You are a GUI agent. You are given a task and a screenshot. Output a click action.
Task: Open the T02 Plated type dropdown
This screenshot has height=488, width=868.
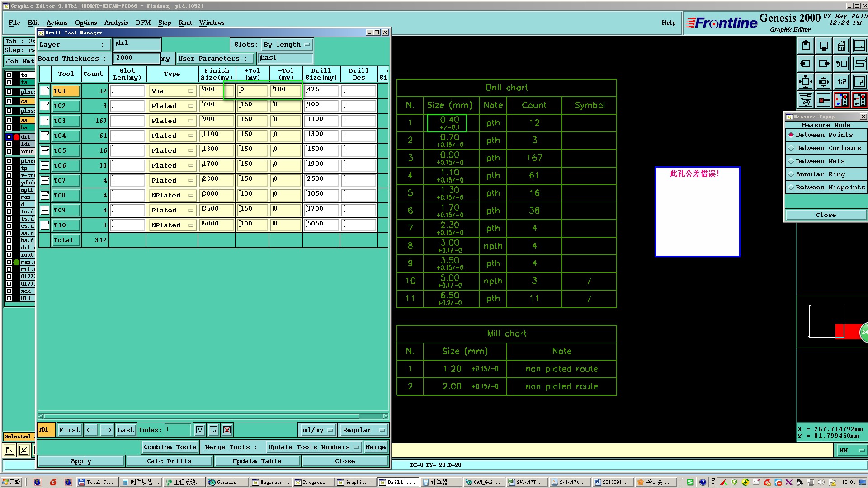(x=172, y=106)
